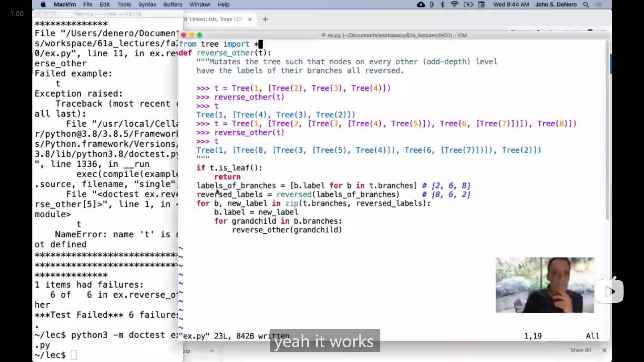Open Notification Center list icon
The height and width of the screenshot is (362, 644).
(x=599, y=4)
